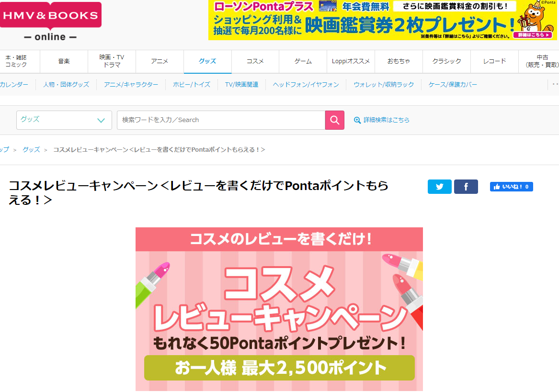The image size is (559, 392).
Task: Open the Loppiオススメ tab
Action: [351, 61]
